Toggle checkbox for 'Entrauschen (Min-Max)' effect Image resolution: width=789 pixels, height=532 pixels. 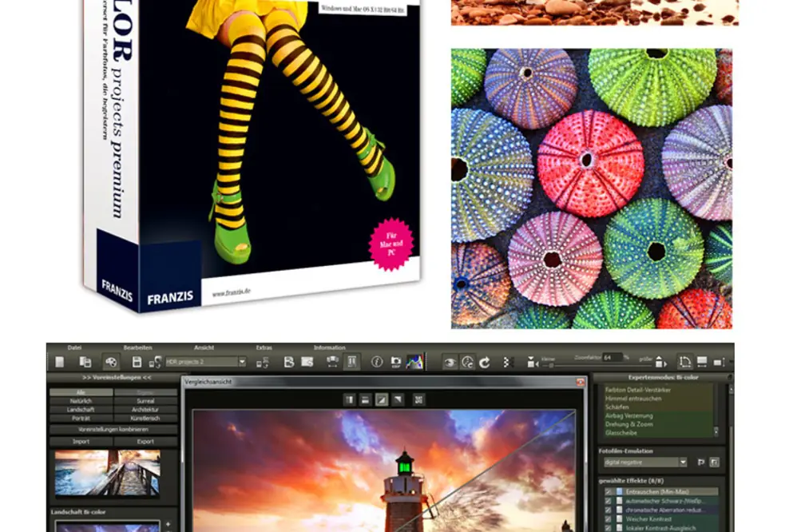tap(608, 492)
